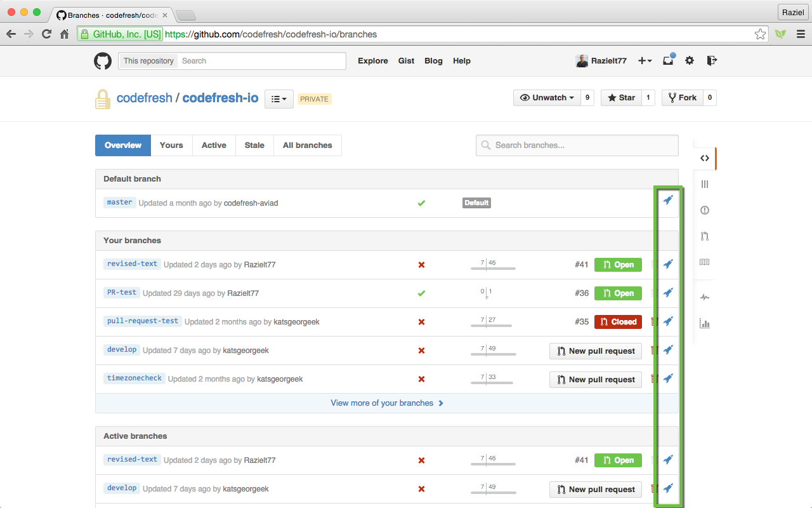812x508 pixels.
Task: Star the codefresh-io repository
Action: click(621, 98)
